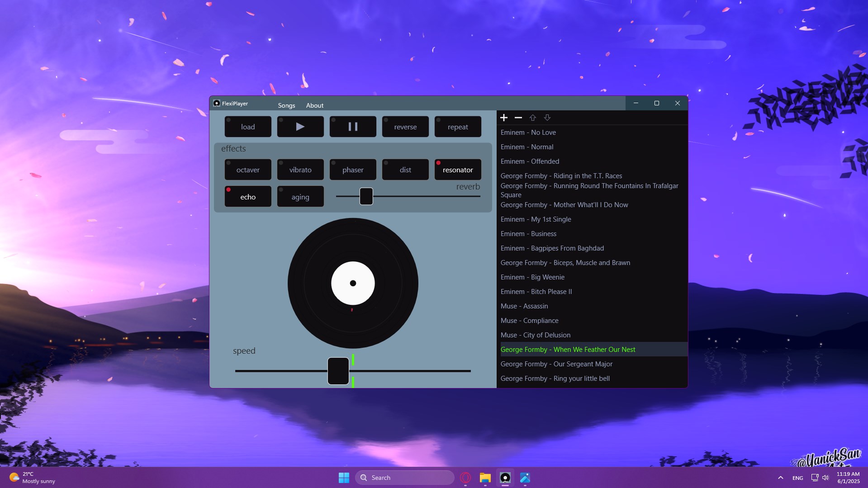Open the About menu
The height and width of the screenshot is (488, 868).
(314, 105)
